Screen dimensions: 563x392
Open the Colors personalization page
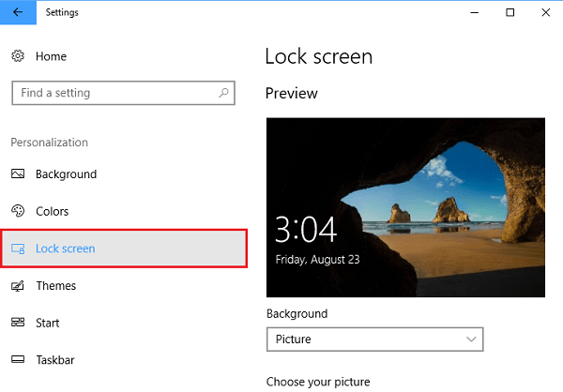(53, 212)
